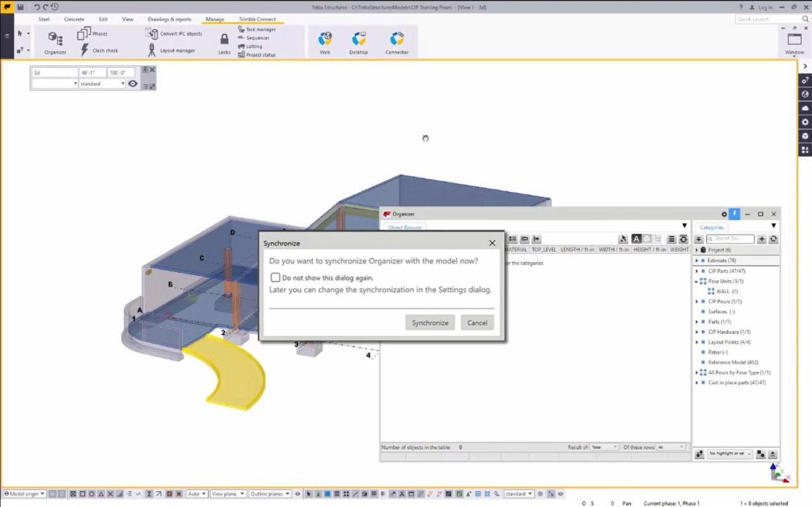Open the 'No highlight or sel' dropdown
The image size is (812, 507).
click(730, 454)
